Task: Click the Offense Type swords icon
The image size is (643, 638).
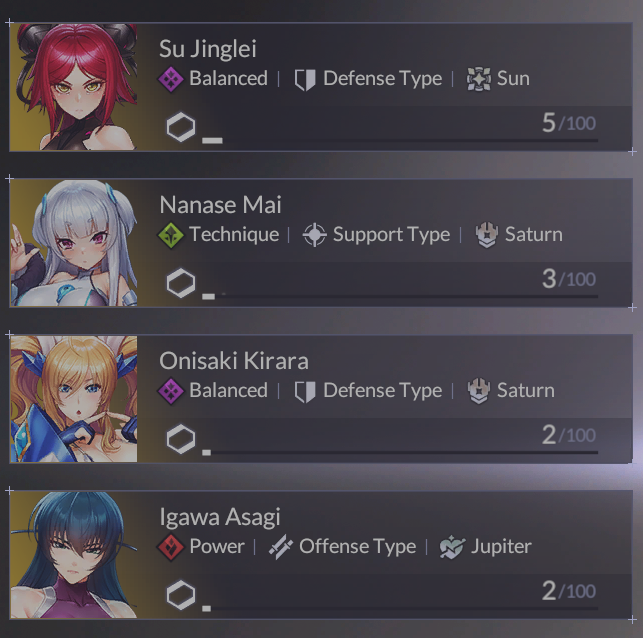Action: 281,547
